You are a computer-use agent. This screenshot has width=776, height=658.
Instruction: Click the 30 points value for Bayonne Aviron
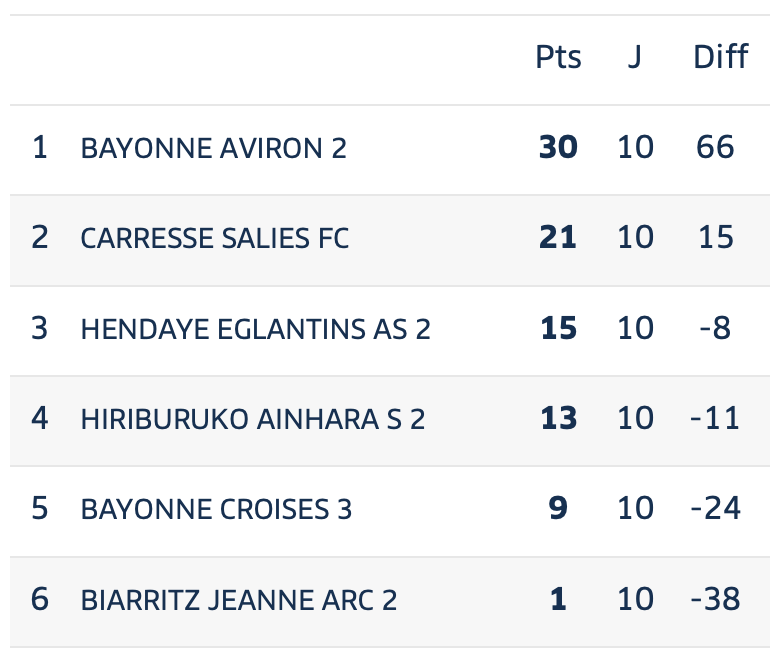(558, 147)
